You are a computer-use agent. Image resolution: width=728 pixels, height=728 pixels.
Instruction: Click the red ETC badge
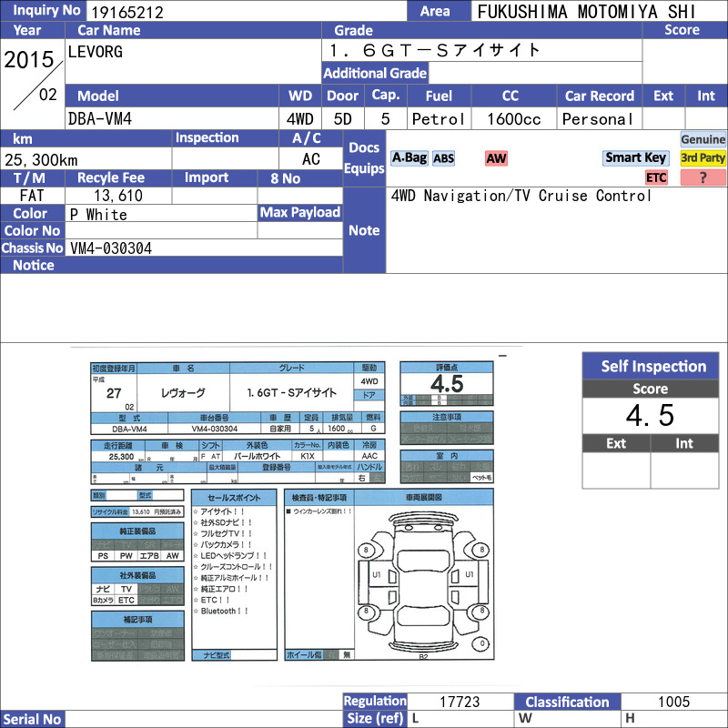tap(656, 177)
